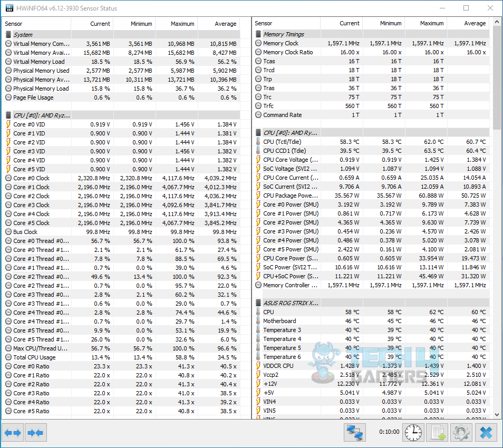Click the right panel scroll up arrow
The image size is (503, 448).
(x=497, y=22)
